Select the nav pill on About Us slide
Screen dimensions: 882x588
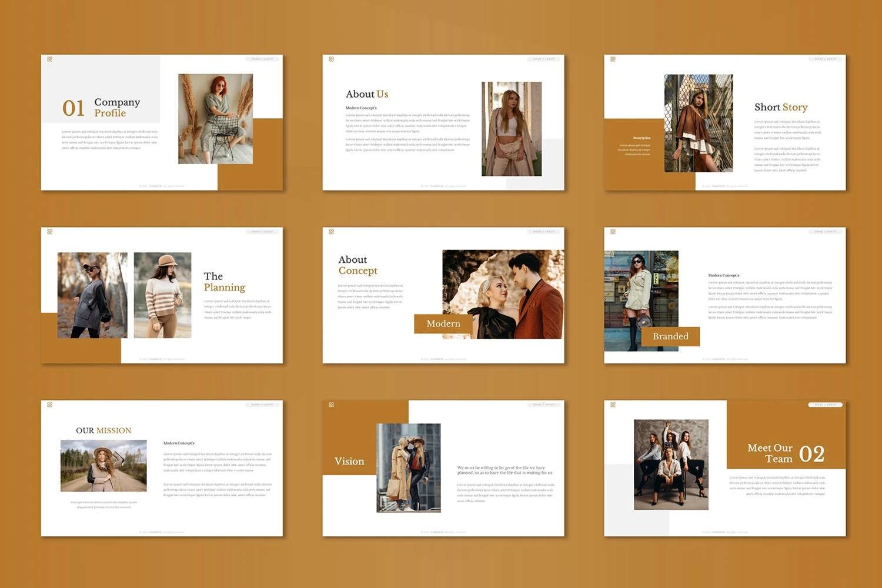click(x=543, y=59)
